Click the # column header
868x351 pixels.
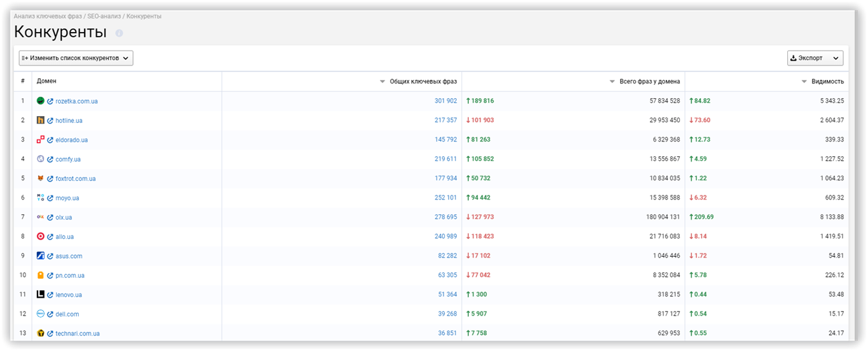coord(23,81)
